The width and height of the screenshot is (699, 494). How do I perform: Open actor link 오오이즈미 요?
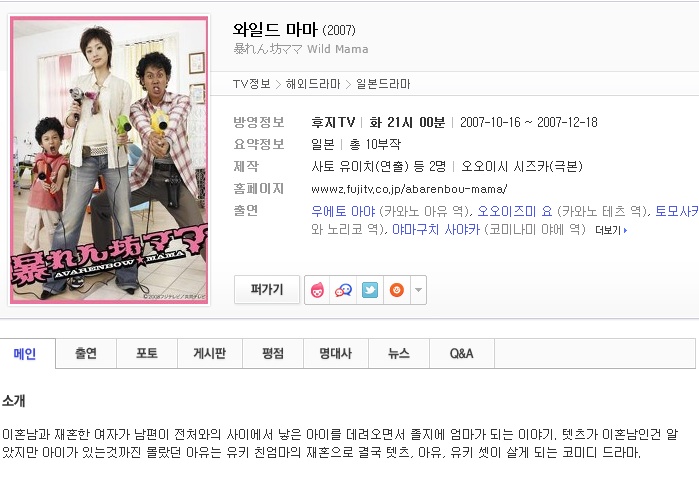click(x=515, y=211)
